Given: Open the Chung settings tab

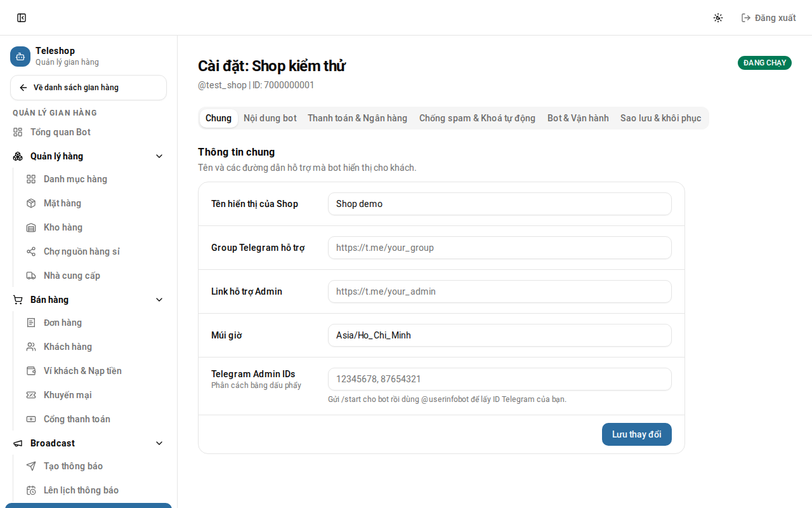Looking at the screenshot, I should [219, 118].
